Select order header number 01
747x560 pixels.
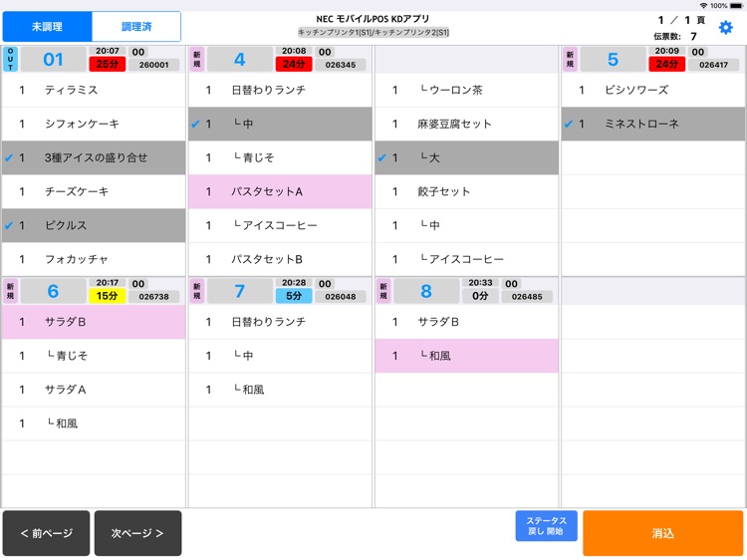point(53,59)
